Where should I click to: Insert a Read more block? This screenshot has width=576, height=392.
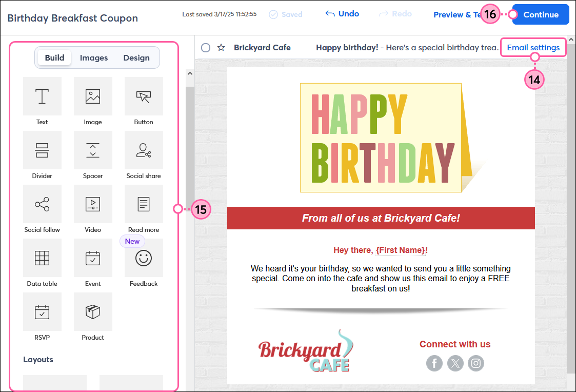click(144, 204)
